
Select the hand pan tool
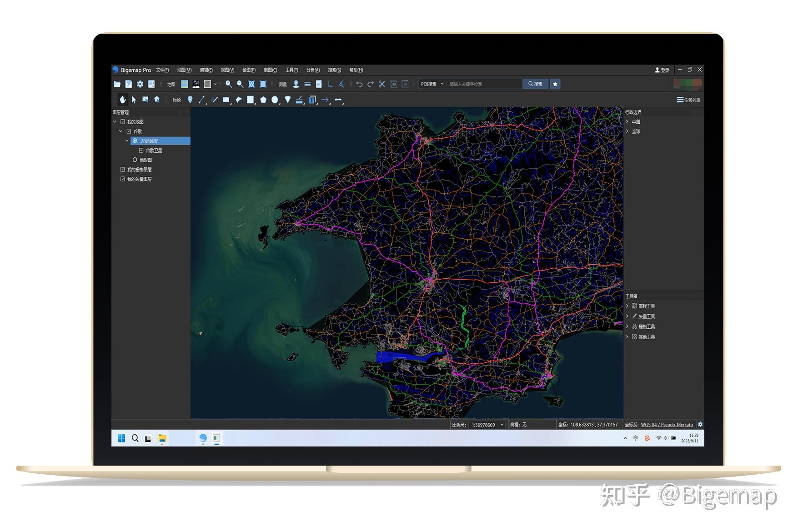122,100
